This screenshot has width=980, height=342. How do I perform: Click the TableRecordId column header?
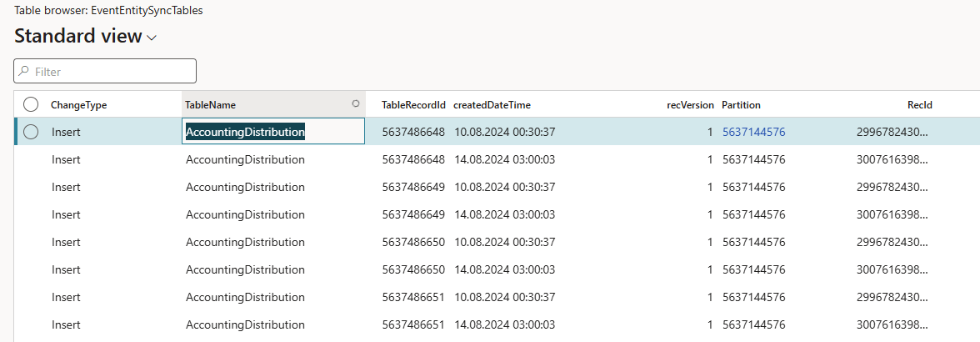[413, 105]
